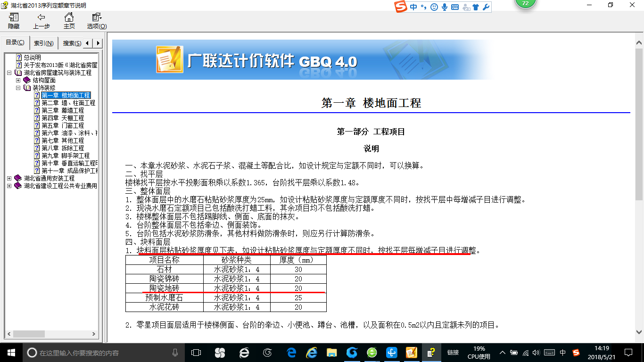Click tab strip left scroll arrow
The image size is (644, 362).
pos(89,43)
